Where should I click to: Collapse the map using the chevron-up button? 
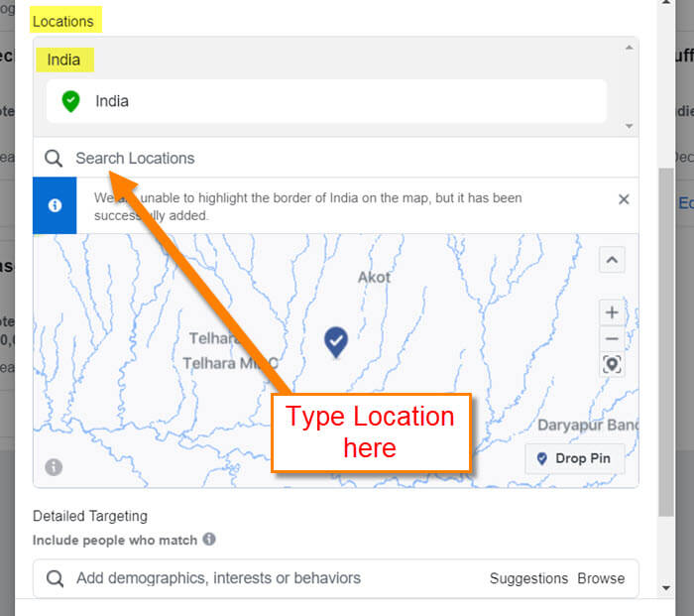[612, 260]
